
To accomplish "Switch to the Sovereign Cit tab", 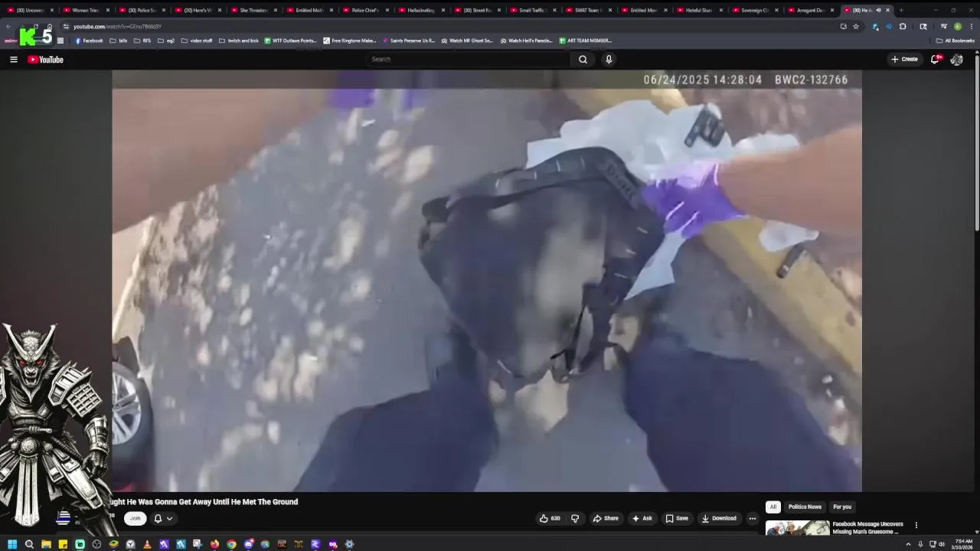I will [x=756, y=10].
